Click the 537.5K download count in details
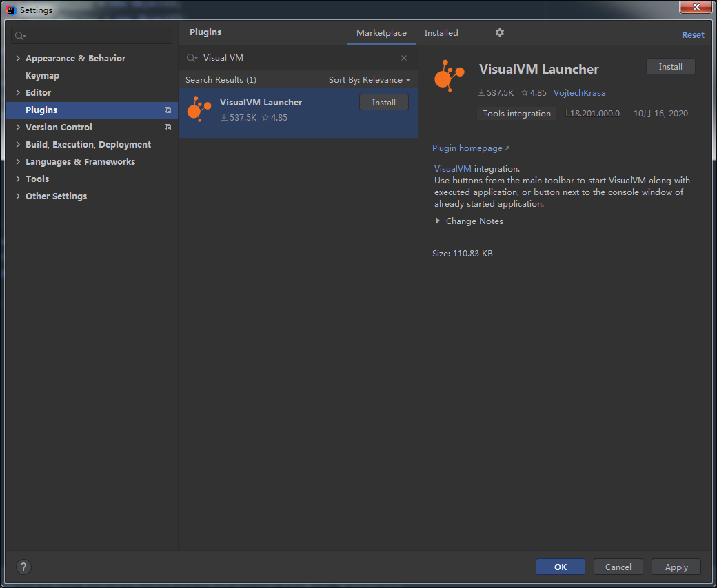The image size is (717, 588). point(496,93)
